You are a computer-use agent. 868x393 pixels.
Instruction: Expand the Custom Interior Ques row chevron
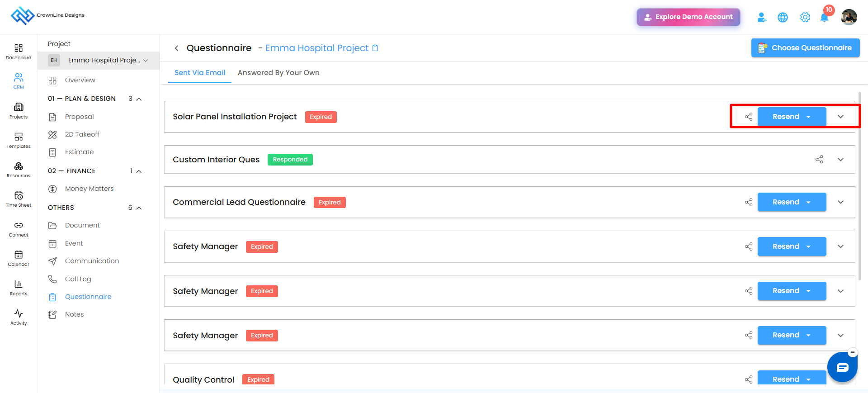click(840, 160)
